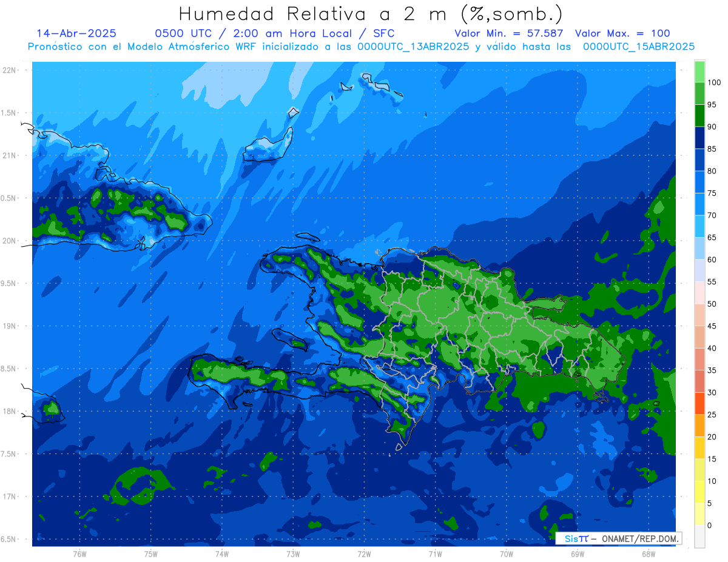Screen dimensions: 728x562
Task: Click the legend value '70'
Action: [x=712, y=215]
